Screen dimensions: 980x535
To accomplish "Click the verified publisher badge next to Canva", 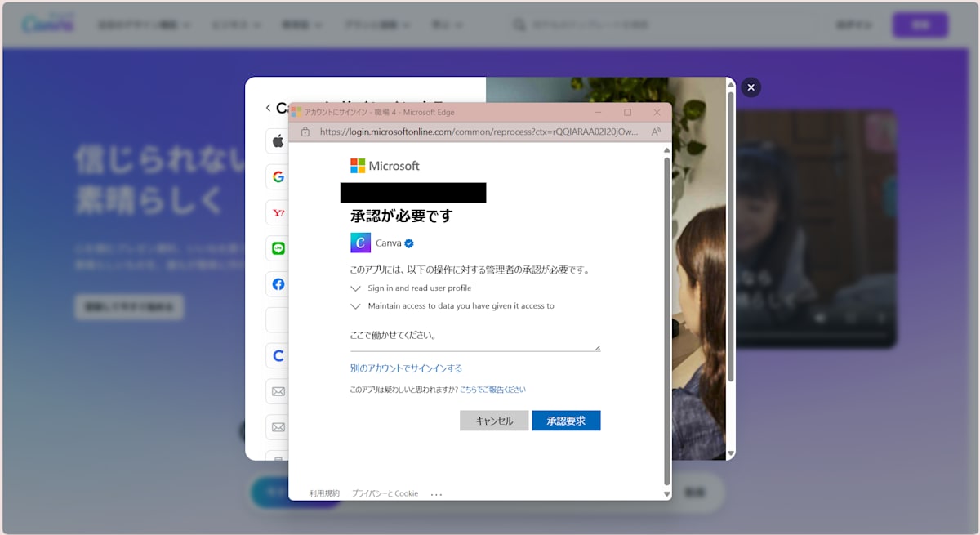I will (x=409, y=243).
